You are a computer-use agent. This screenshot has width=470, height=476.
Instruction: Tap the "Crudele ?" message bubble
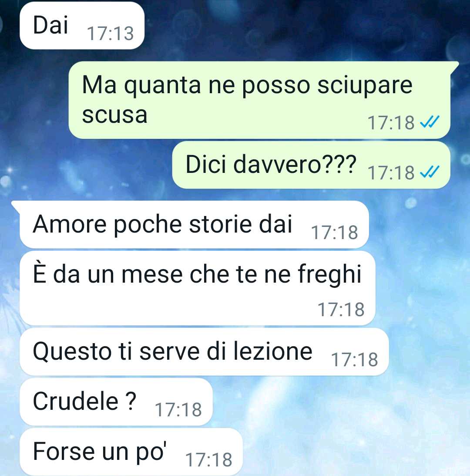coord(116,402)
